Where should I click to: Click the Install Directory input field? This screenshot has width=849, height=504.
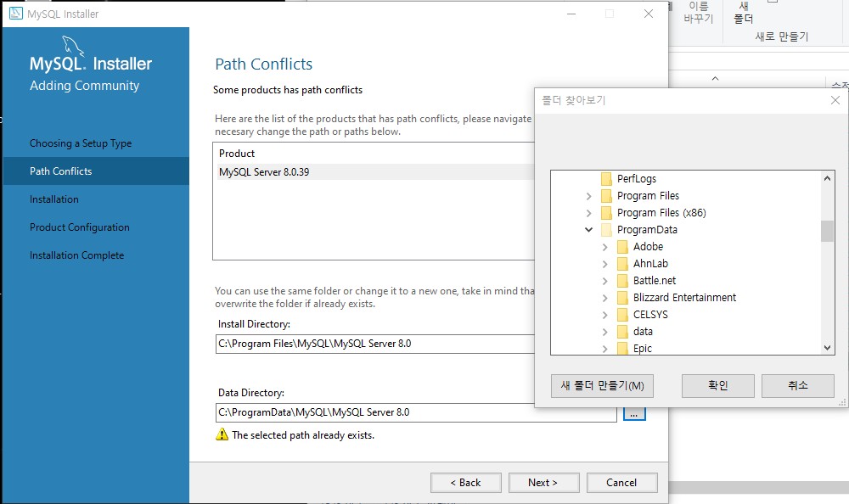(374, 344)
